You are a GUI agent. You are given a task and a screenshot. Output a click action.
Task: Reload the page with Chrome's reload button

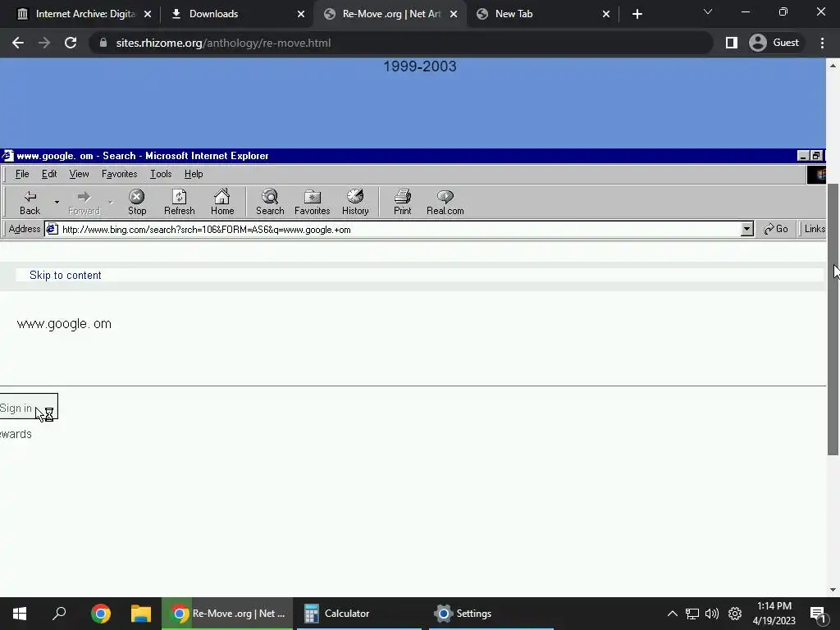click(71, 43)
